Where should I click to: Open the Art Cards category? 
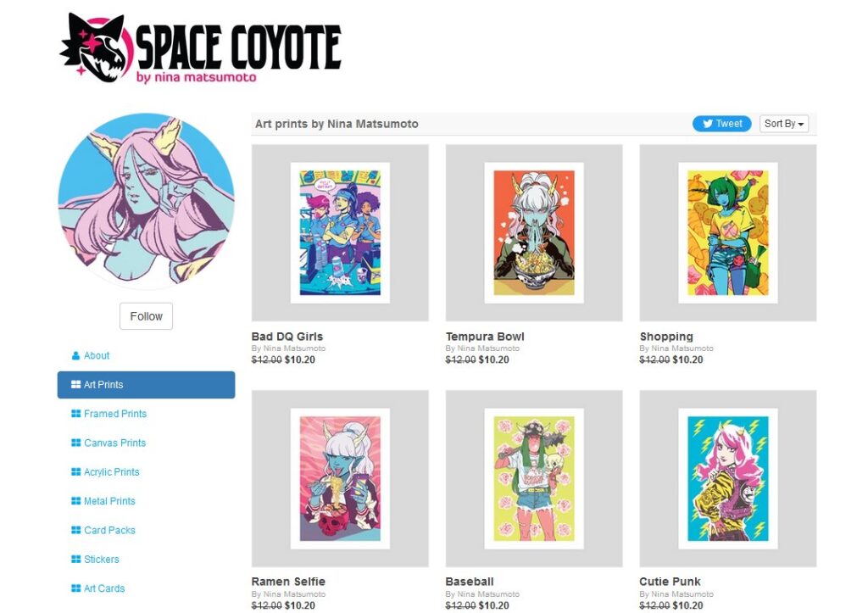[x=102, y=588]
